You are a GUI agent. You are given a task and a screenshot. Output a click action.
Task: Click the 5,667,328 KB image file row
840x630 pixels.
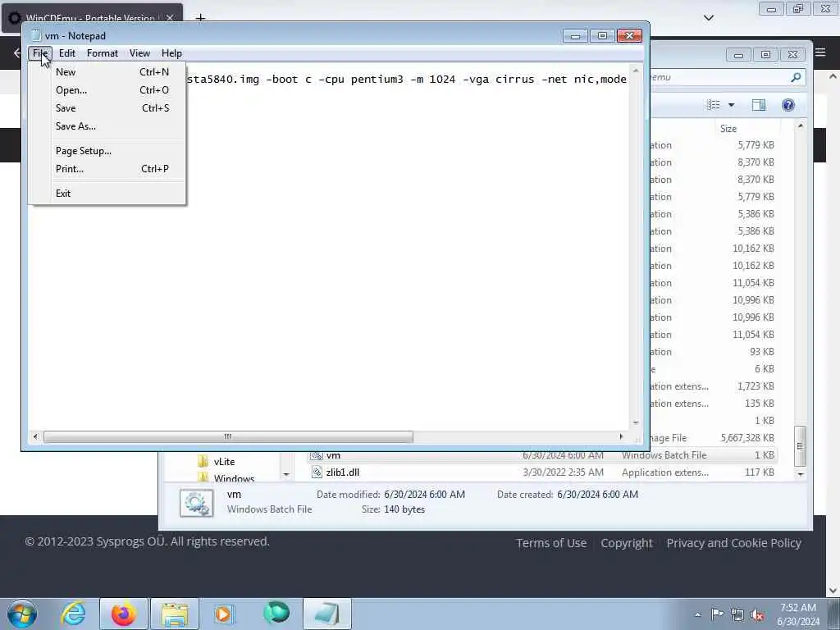coord(713,438)
